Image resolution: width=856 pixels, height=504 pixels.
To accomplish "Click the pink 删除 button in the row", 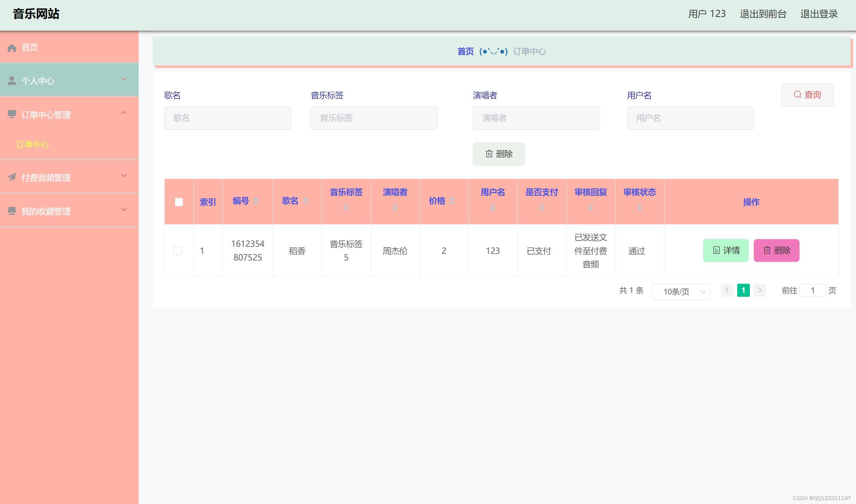I will coord(776,251).
